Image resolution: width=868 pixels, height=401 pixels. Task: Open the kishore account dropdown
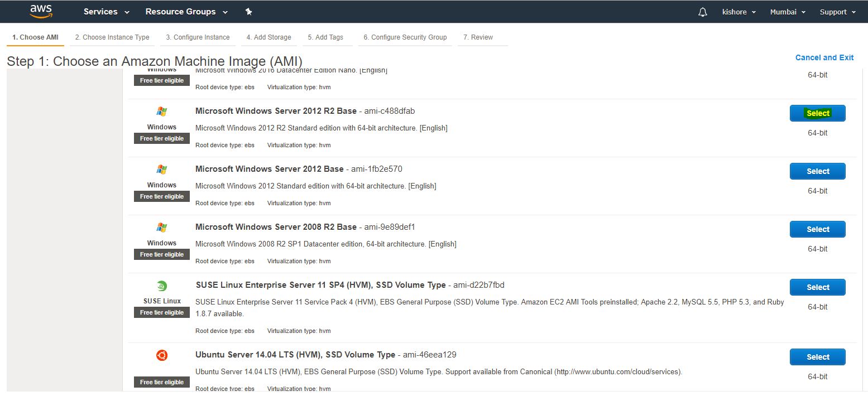739,12
